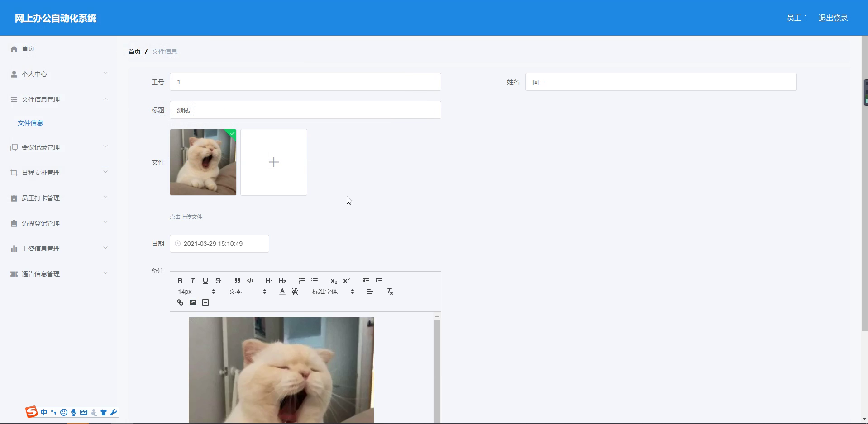
Task: Apply Heading 2 with the H2 button
Action: pos(282,281)
